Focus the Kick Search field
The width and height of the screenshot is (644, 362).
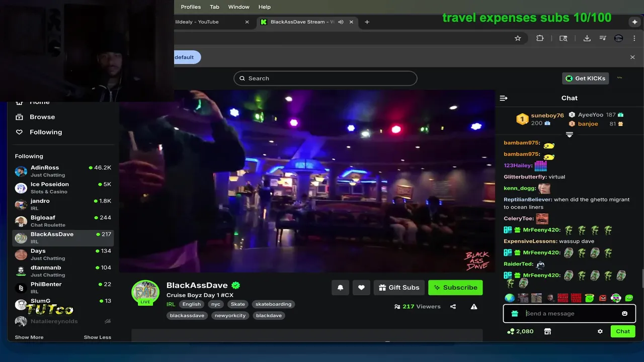(x=326, y=78)
